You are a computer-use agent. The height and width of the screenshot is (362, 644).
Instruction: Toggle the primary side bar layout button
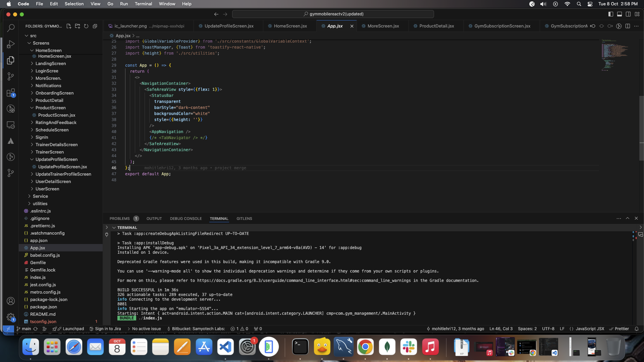(x=611, y=14)
